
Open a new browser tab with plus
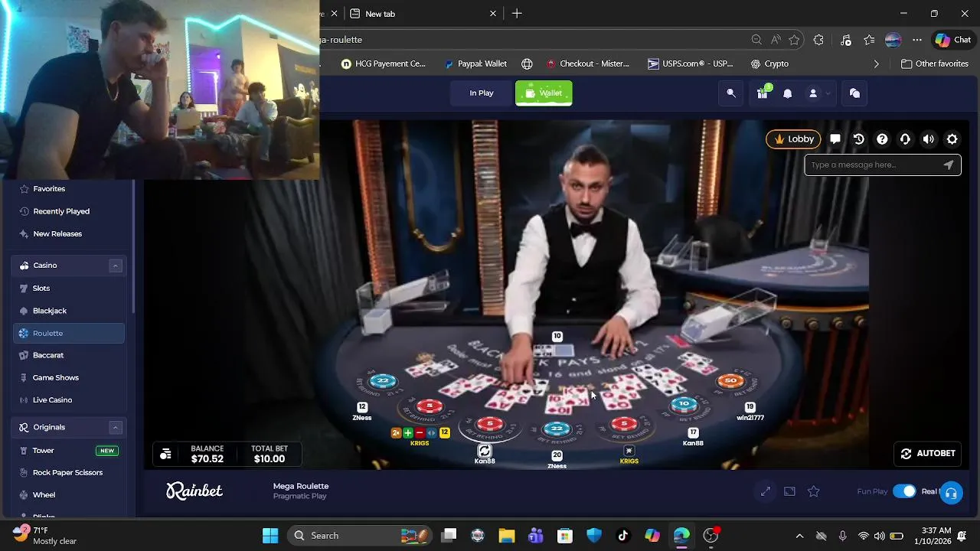(x=517, y=14)
